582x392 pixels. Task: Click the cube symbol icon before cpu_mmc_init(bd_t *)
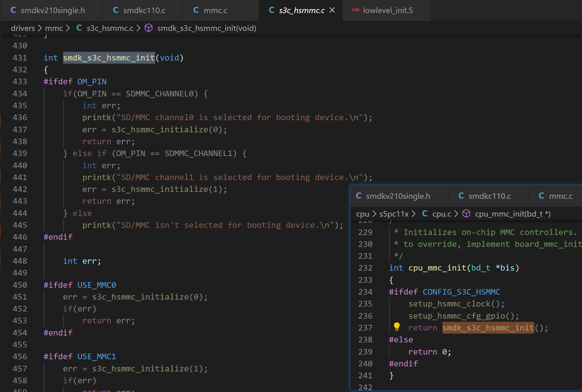tap(466, 214)
